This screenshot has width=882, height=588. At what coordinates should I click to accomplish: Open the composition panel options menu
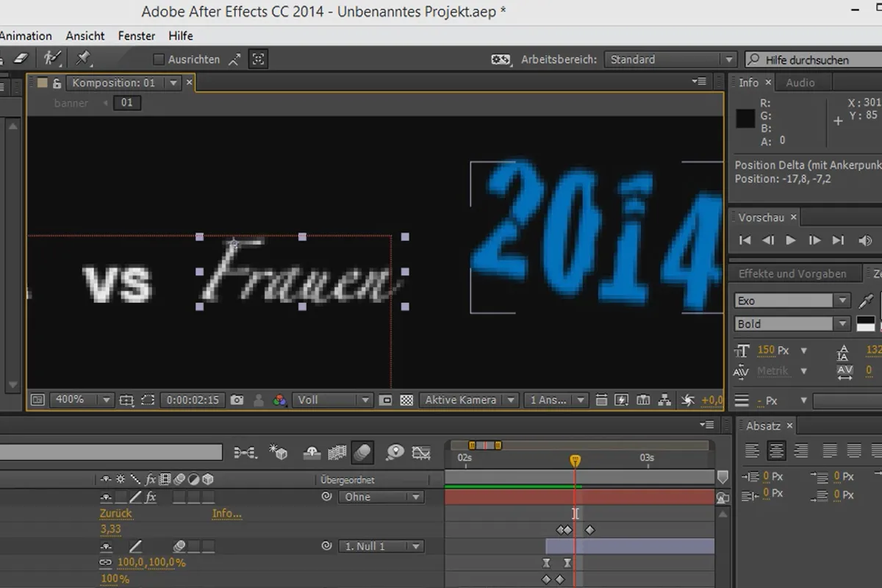tap(700, 82)
